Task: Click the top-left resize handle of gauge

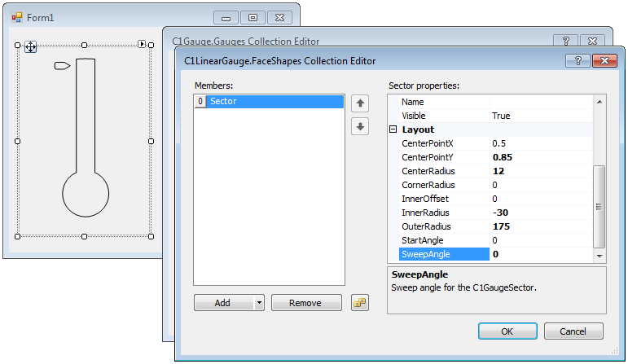Action: pos(18,46)
